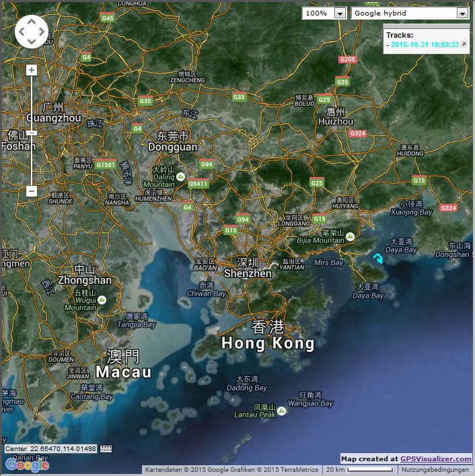
Task: Click the zoom slider handle
Action: (x=32, y=133)
